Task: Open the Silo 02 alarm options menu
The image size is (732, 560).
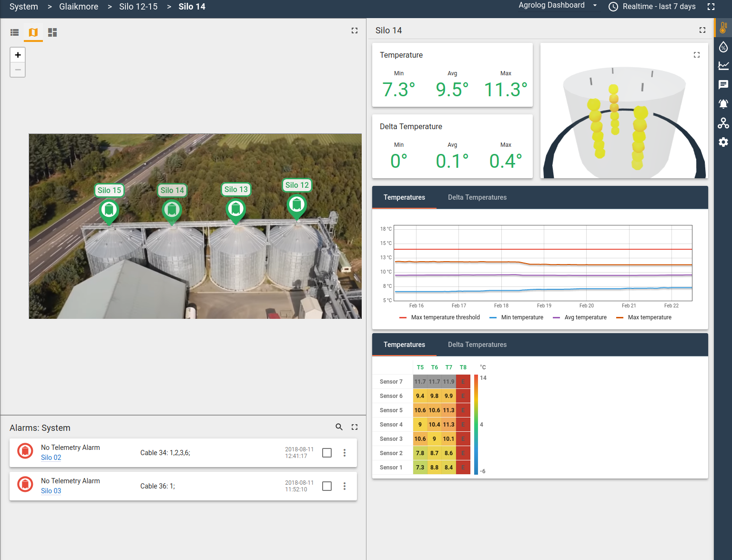Action: [345, 453]
